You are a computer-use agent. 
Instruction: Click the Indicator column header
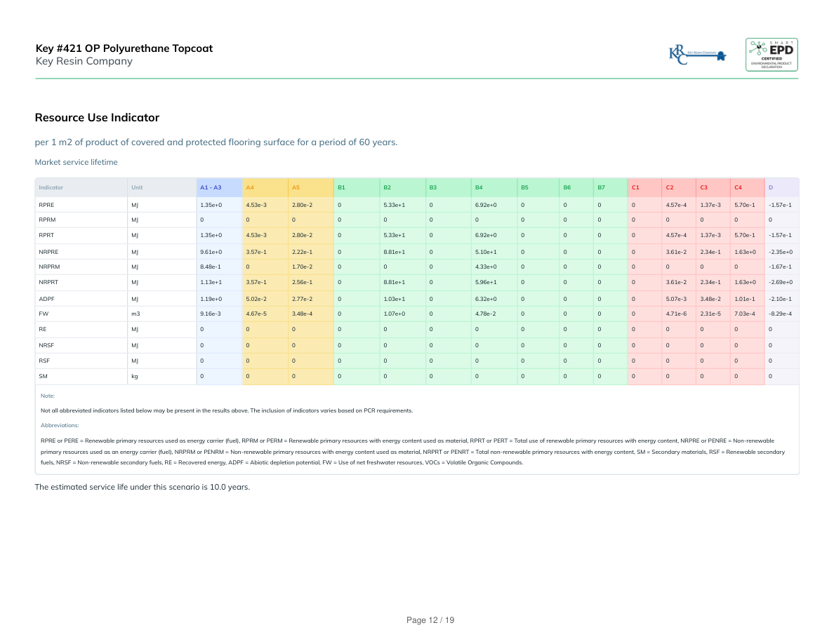51,187
